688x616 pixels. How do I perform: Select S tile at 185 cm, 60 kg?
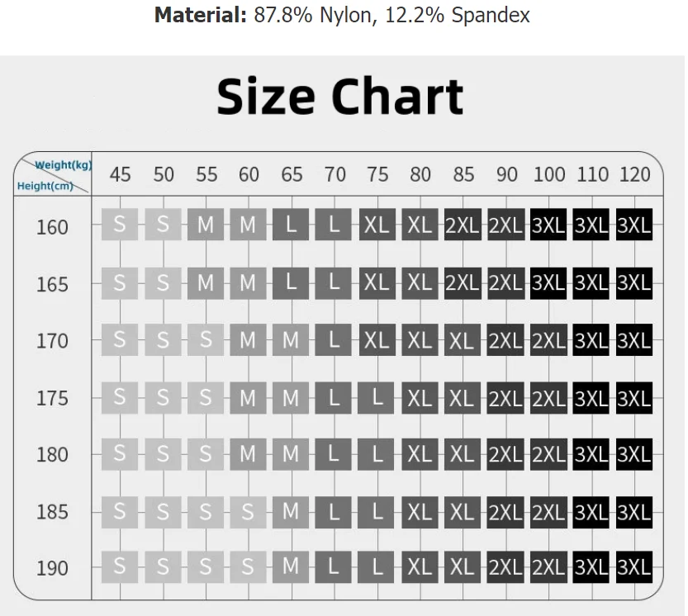pyautogui.click(x=249, y=512)
